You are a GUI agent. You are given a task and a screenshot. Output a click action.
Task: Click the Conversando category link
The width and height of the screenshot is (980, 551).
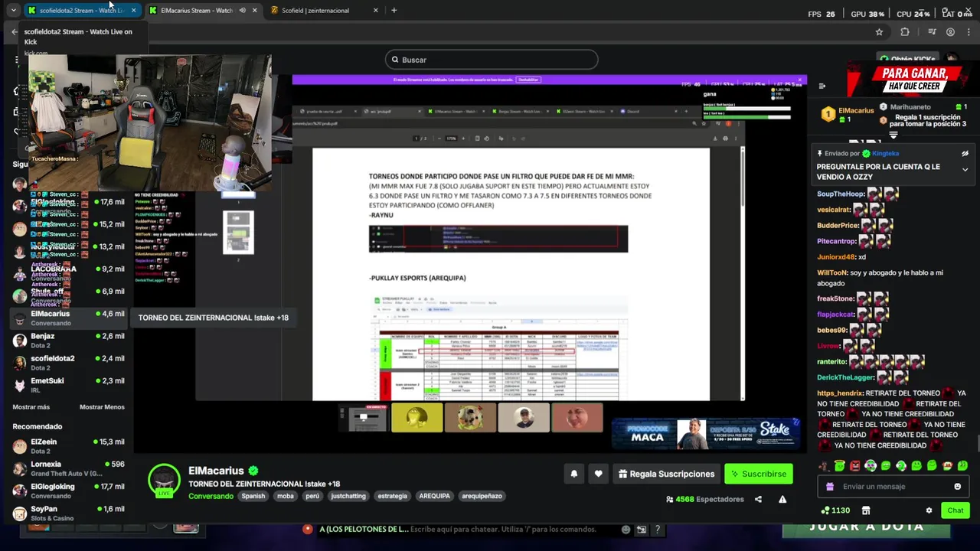(x=211, y=496)
